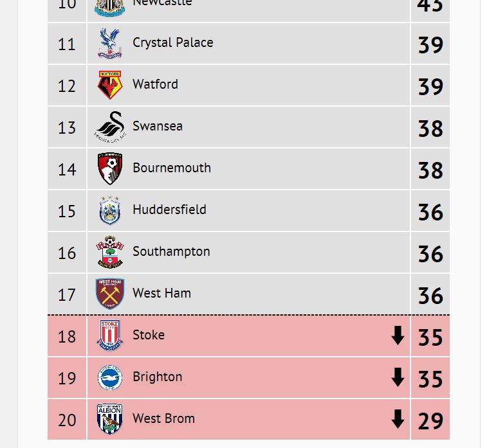
Task: Click the Huddersfield club badge
Action: (109, 211)
